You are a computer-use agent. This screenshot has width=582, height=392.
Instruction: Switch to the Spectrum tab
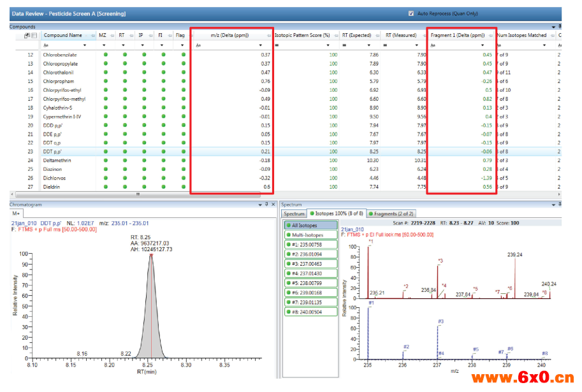pos(294,214)
